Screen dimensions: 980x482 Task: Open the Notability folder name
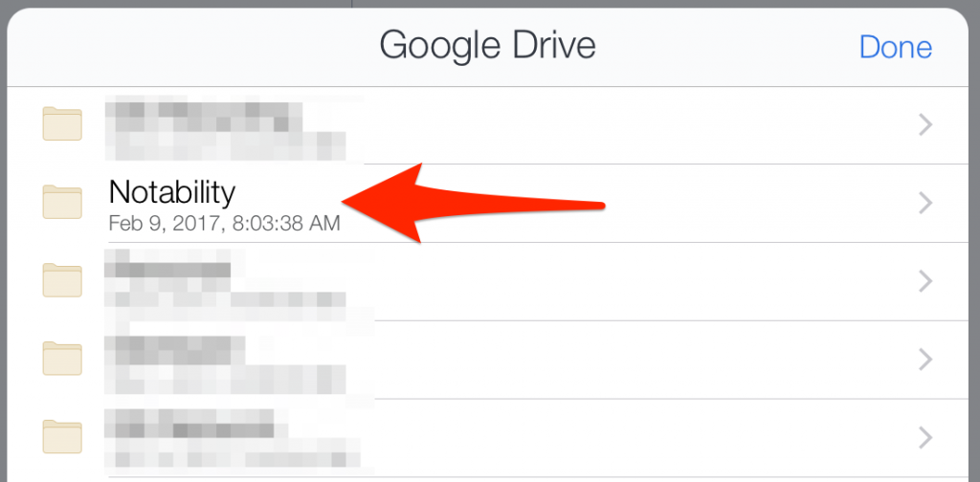tap(172, 192)
